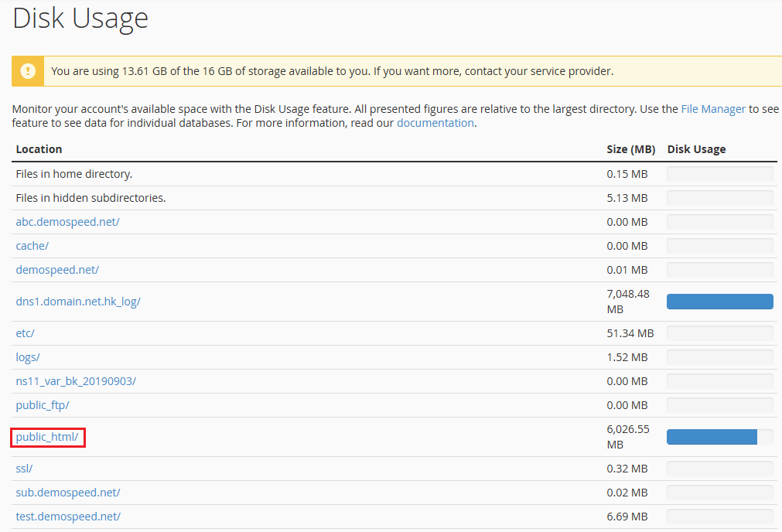Click the Disk Usage column header

click(696, 149)
